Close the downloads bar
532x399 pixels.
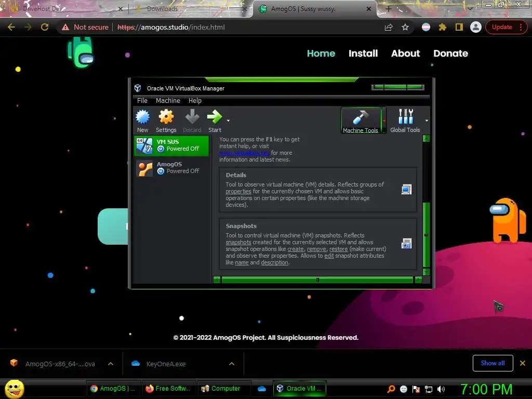[523, 363]
